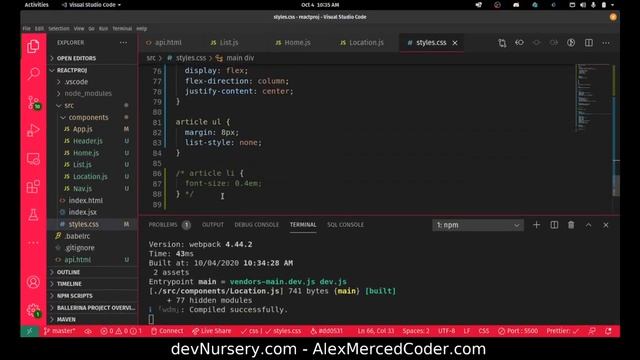640x360 pixels.
Task: Open the Explorer view in activity bar
Action: tap(33, 47)
